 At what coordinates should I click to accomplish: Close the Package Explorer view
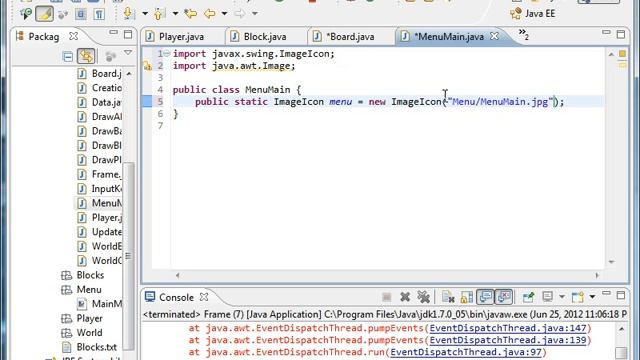(x=73, y=36)
